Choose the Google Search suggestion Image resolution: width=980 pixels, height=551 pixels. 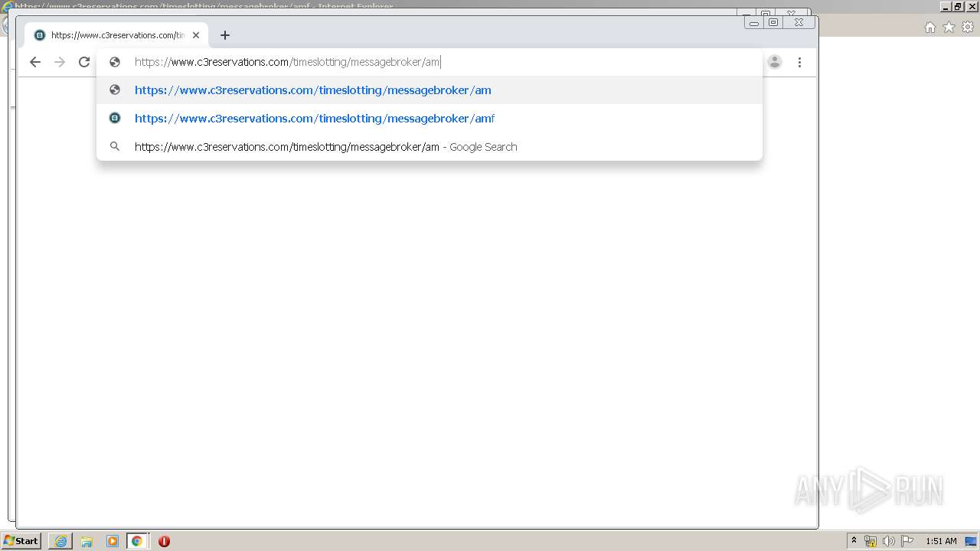click(x=430, y=147)
